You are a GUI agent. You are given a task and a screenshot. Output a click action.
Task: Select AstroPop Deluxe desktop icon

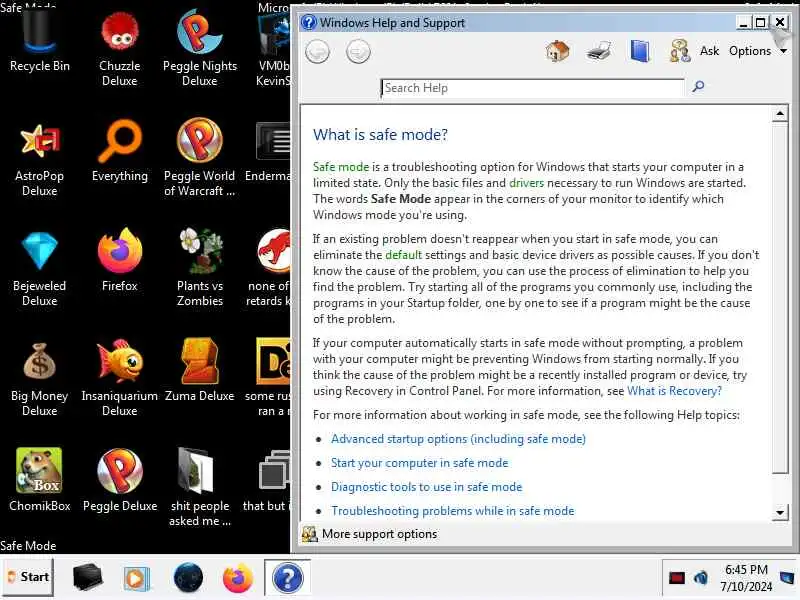point(39,158)
